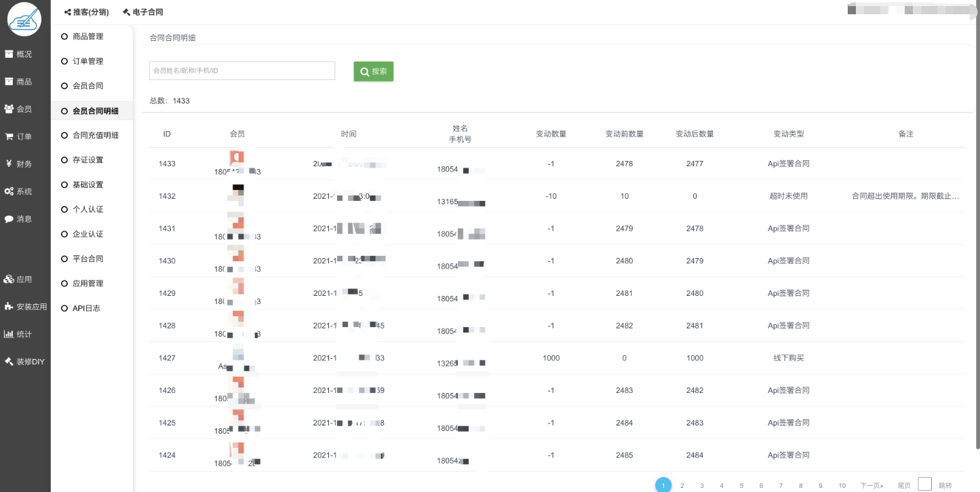980x492 pixels.
Task: Click the 装修DIY hammer icon
Action: [9, 362]
